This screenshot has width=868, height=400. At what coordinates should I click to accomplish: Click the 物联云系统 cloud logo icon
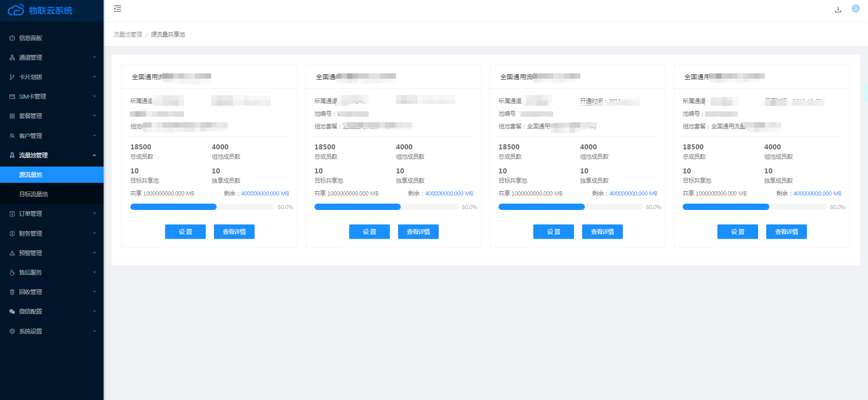coord(16,10)
